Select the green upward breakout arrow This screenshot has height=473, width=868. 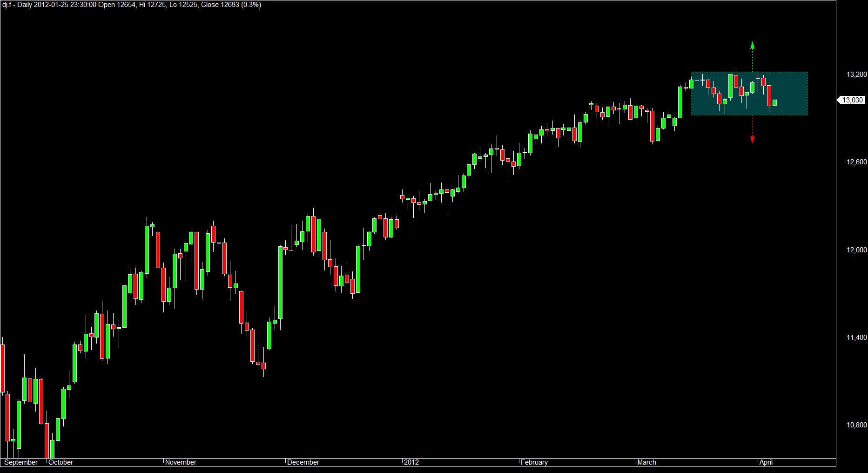click(753, 56)
